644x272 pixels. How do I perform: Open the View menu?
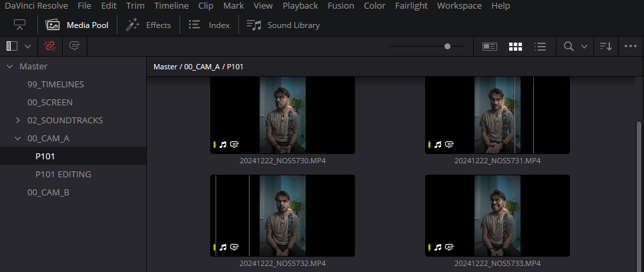click(263, 6)
